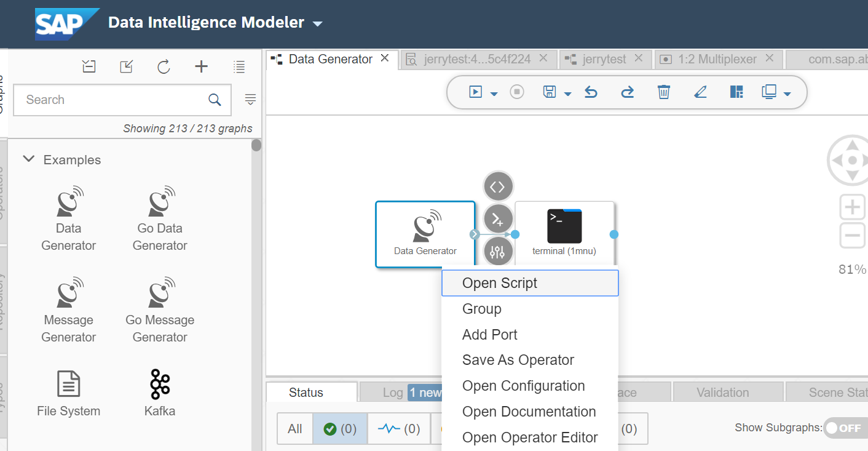Screen dimensions: 868x451
Task: Refresh the graphs list
Action: (164, 66)
